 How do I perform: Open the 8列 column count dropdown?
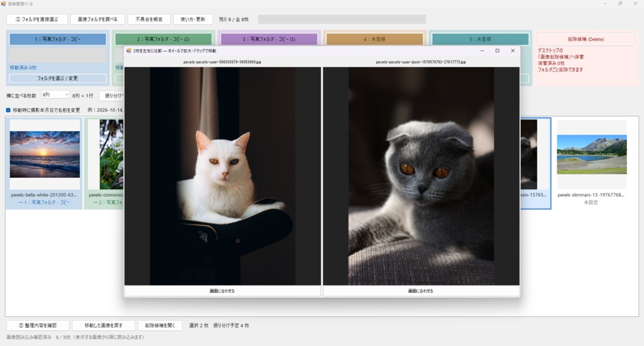pyautogui.click(x=56, y=95)
